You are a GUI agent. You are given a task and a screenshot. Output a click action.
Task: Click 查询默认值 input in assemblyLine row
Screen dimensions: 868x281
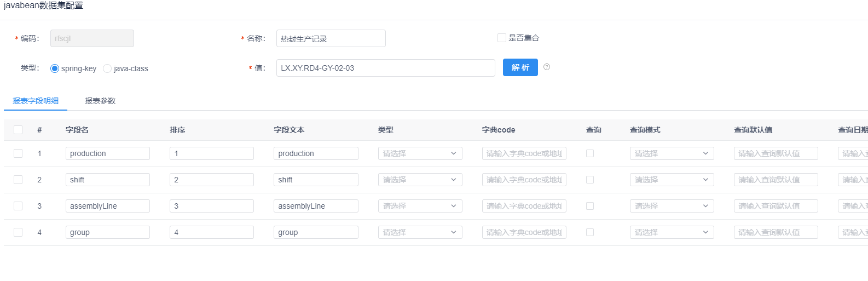[776, 206]
